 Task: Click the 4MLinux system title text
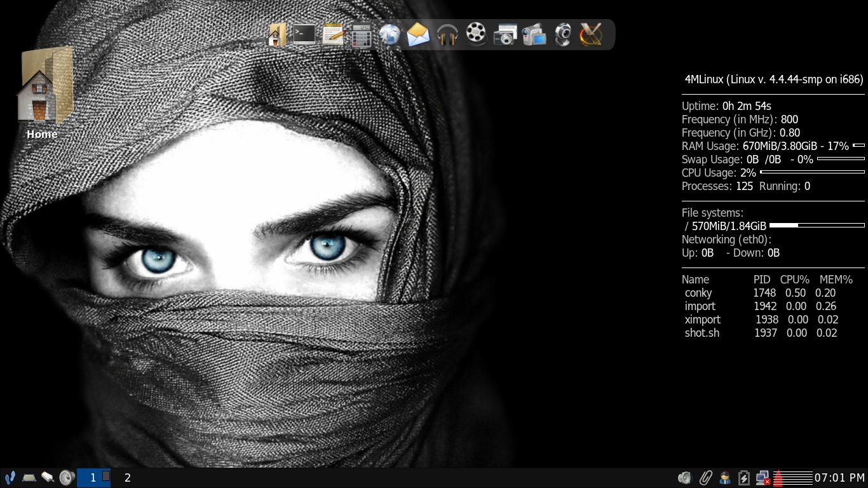pyautogui.click(x=773, y=79)
